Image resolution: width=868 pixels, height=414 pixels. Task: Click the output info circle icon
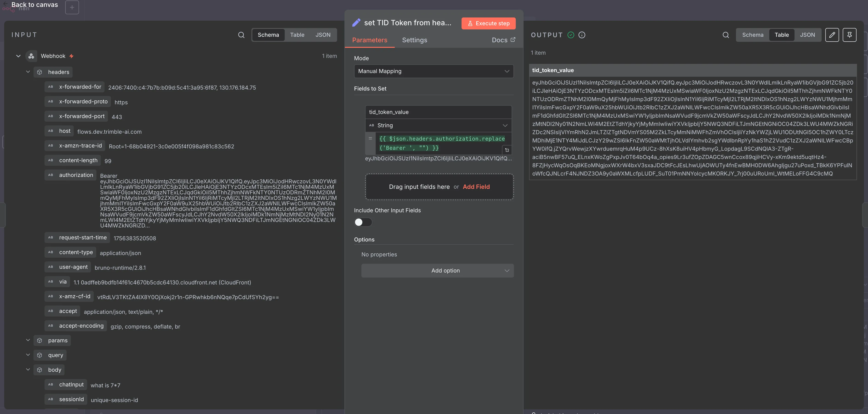point(582,35)
